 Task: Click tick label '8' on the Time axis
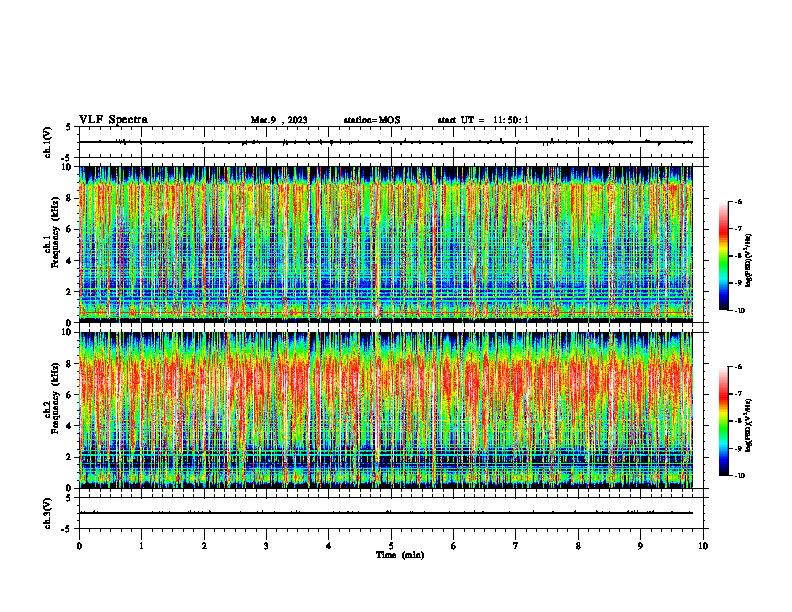point(578,546)
